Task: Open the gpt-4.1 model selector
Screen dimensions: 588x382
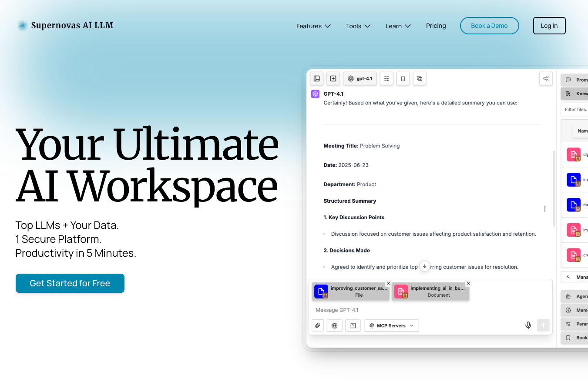Action: point(360,79)
